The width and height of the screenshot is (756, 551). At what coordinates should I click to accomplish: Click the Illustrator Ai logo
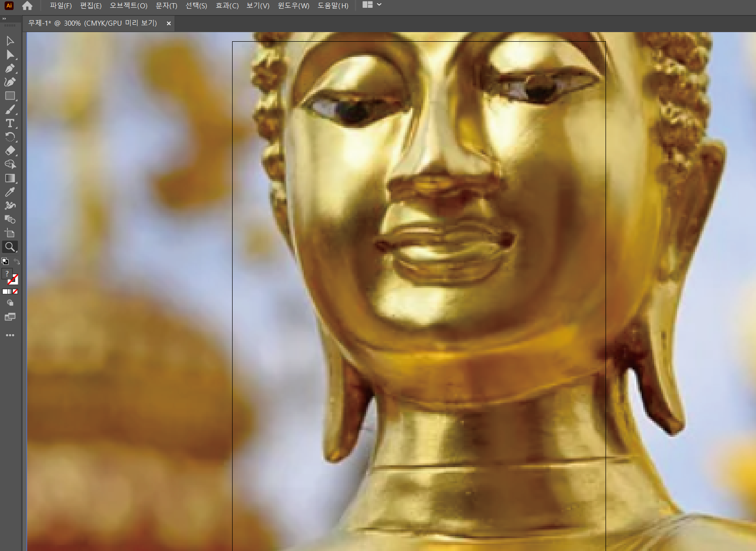pos(9,6)
